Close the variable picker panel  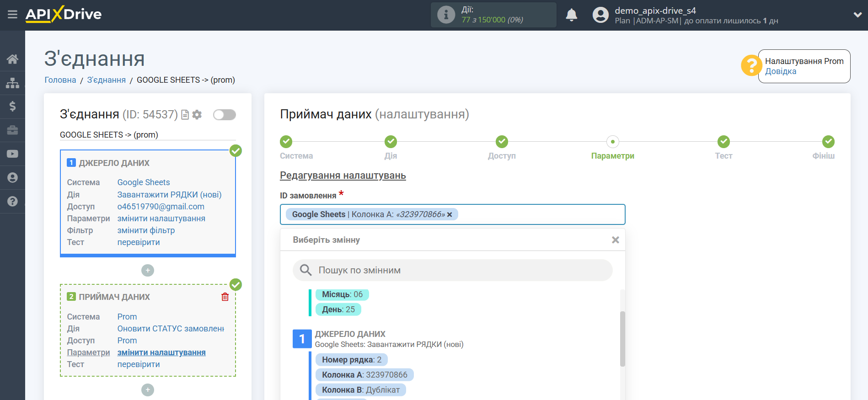point(616,240)
